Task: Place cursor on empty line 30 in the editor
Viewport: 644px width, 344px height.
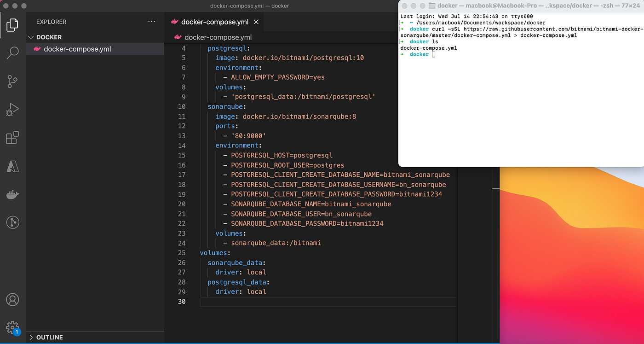Action: 328,302
